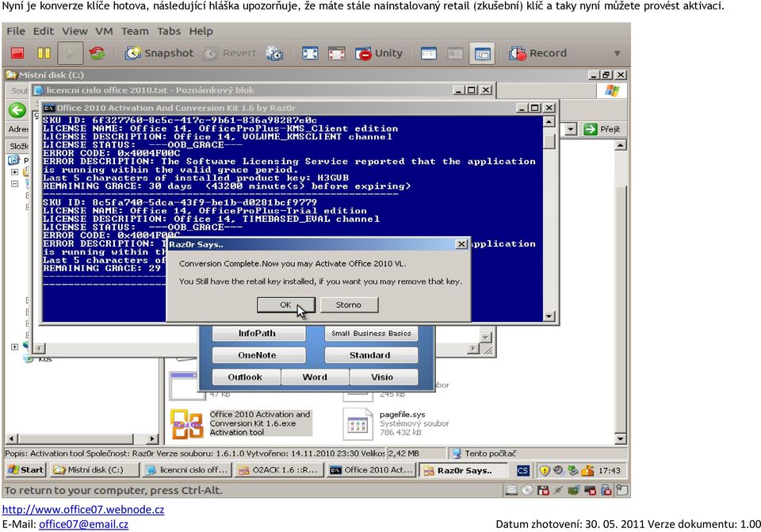
Task: Click the quick switch icon left of Unity
Action: coord(336,53)
